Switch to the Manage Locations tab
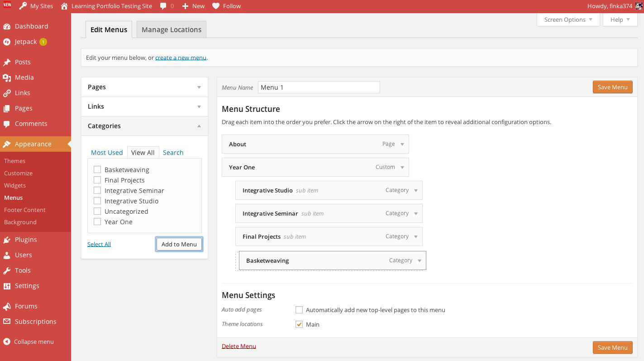644x361 pixels. tap(172, 29)
